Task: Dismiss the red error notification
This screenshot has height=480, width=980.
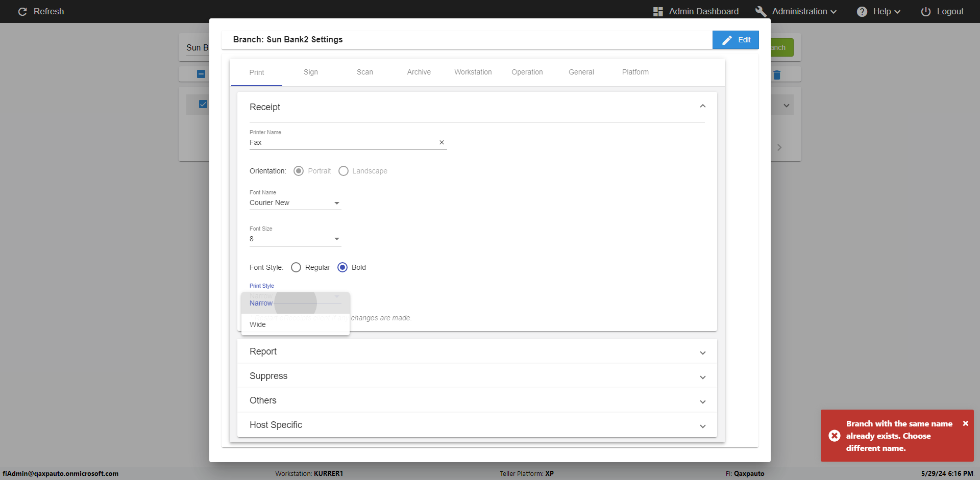Action: click(965, 423)
